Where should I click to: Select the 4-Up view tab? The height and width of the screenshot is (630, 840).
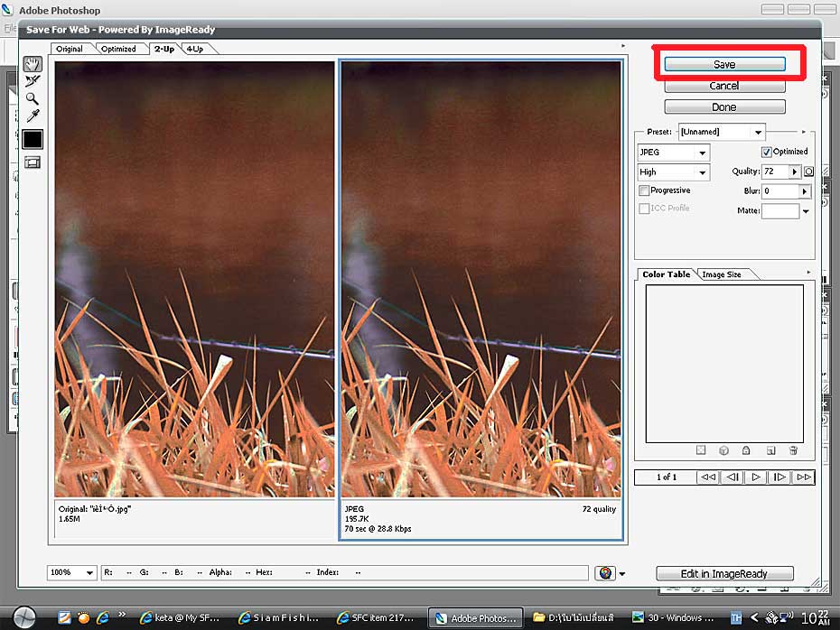pyautogui.click(x=195, y=49)
